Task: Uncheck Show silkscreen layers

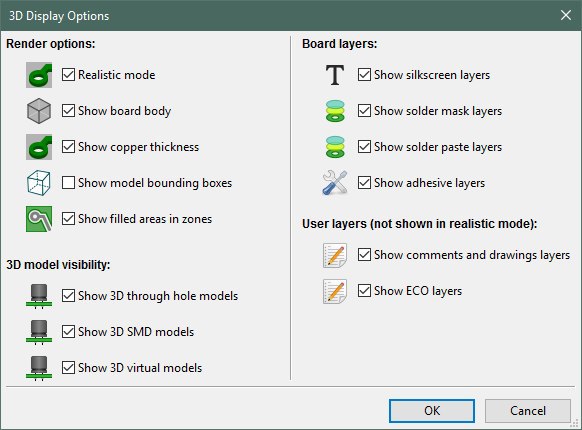Action: [x=364, y=75]
